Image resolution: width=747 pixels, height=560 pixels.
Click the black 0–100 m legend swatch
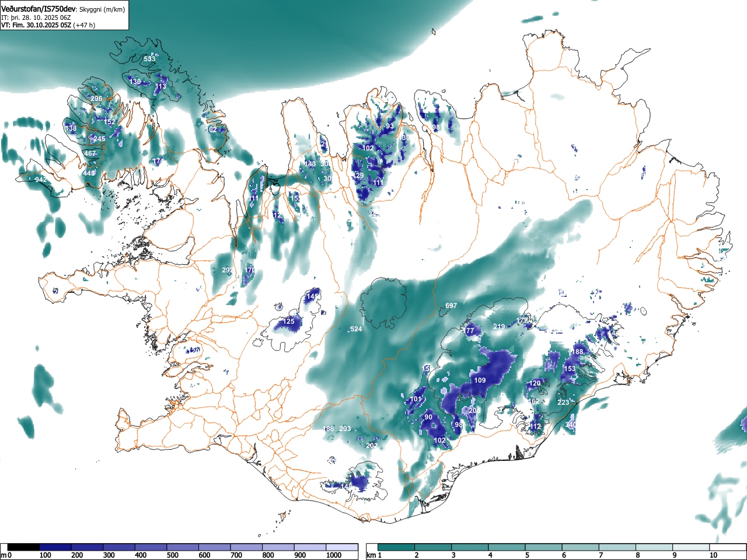point(23,547)
